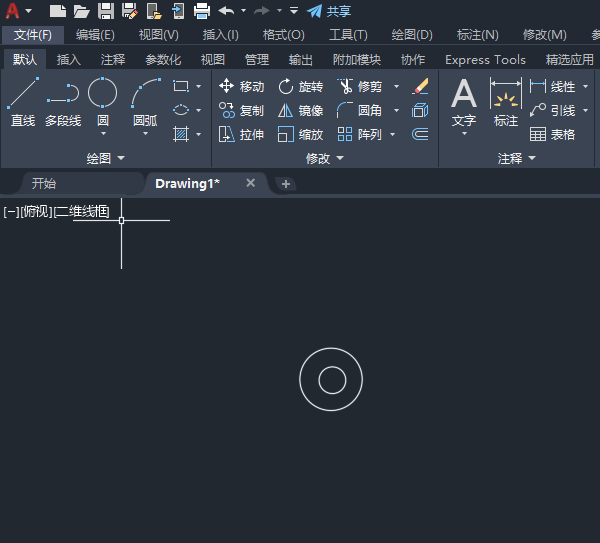Select the Rectangle tool icon

tap(181, 86)
